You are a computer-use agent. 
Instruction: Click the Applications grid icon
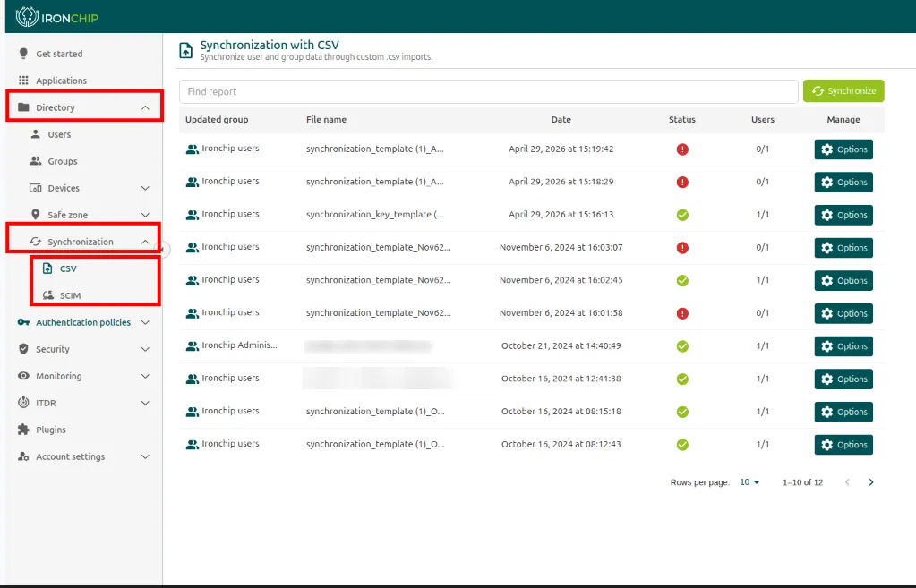click(23, 80)
